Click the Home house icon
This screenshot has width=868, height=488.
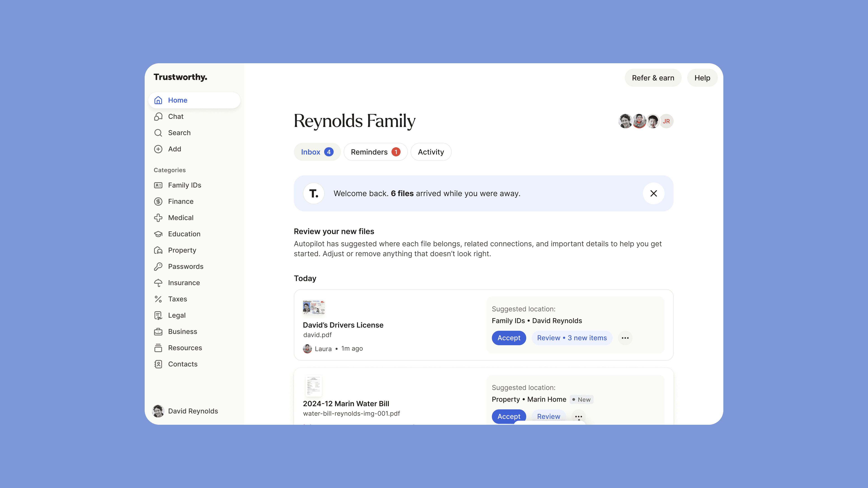click(158, 100)
